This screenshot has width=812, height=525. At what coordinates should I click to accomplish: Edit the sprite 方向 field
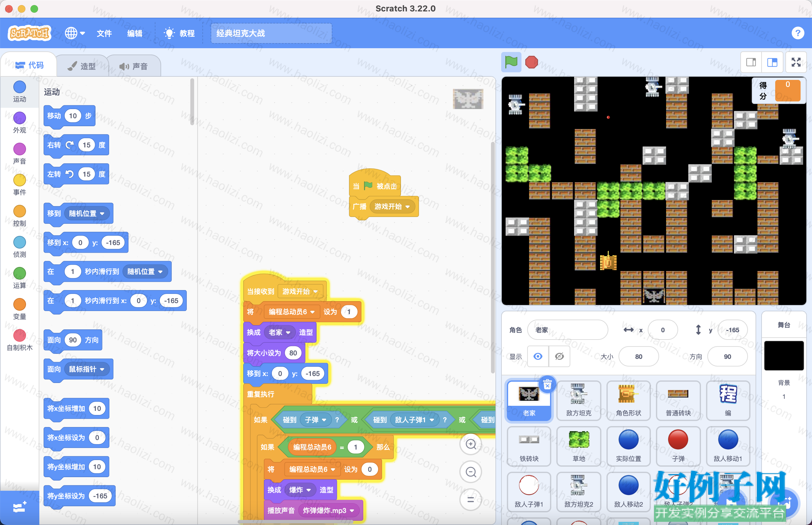pos(727,356)
